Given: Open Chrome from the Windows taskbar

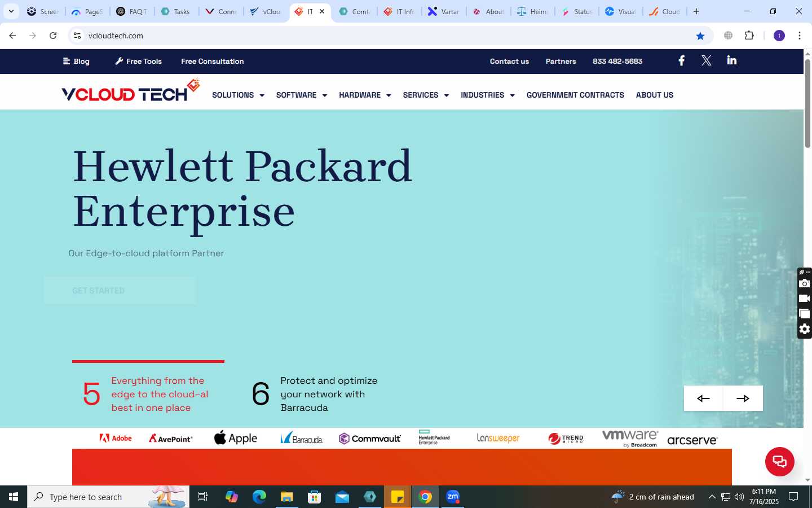Looking at the screenshot, I should [x=425, y=497].
